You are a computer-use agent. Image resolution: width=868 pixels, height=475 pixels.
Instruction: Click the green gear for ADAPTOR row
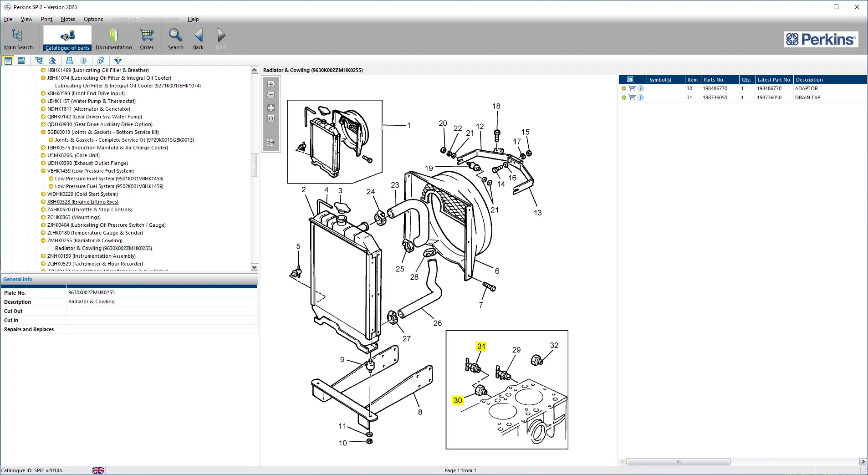(624, 88)
